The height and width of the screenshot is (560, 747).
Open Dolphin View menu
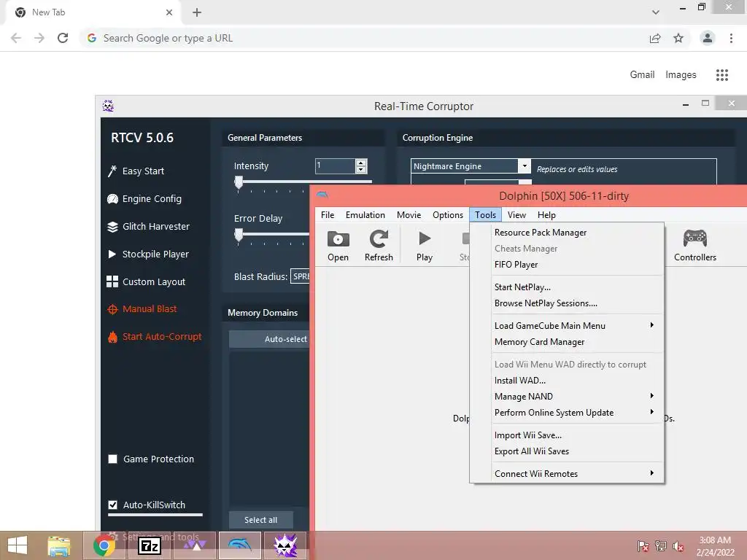[516, 215]
